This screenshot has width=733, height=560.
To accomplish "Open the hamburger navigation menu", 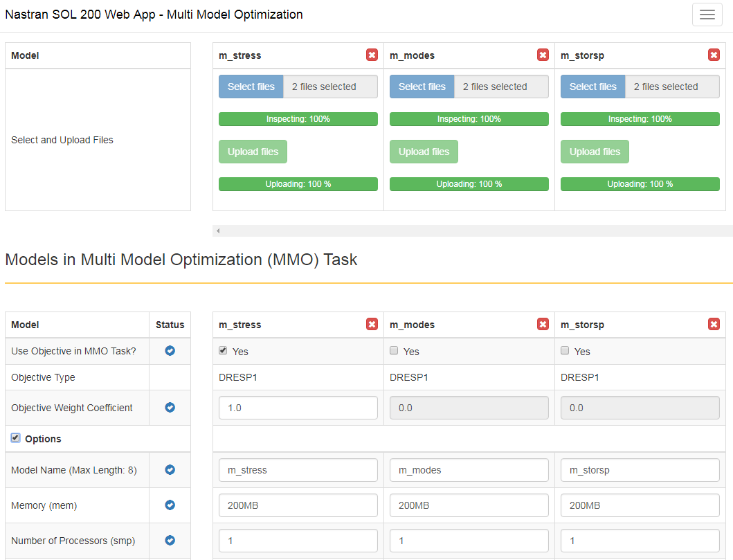I will [707, 15].
